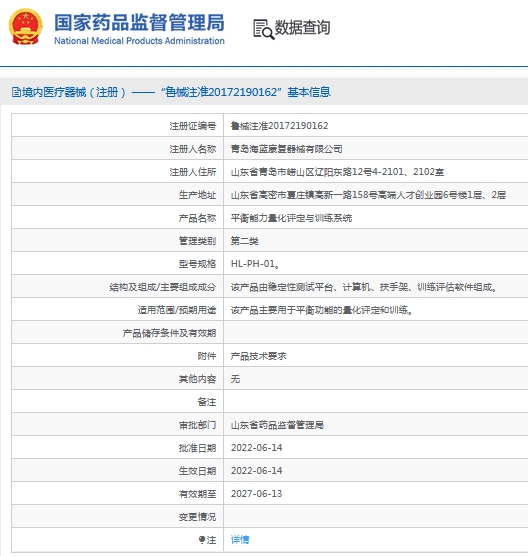The image size is (528, 556).
Task: Click the bullet icon beside 注 label
Action: (x=201, y=540)
